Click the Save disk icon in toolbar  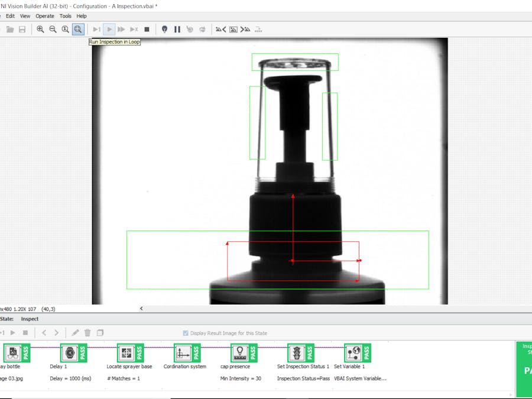(22, 30)
